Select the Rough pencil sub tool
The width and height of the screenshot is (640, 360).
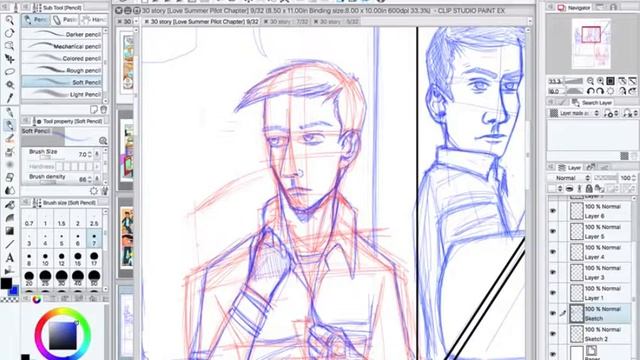point(62,70)
